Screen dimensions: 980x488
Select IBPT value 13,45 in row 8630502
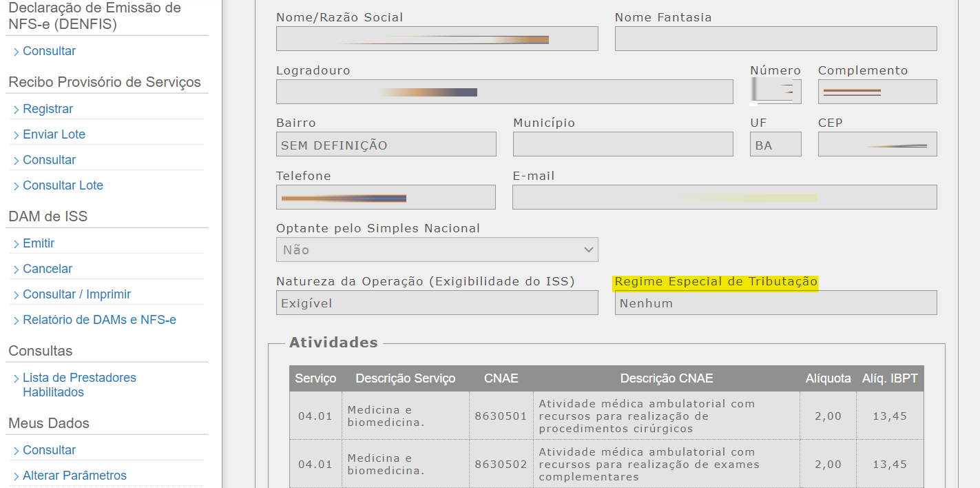click(890, 465)
